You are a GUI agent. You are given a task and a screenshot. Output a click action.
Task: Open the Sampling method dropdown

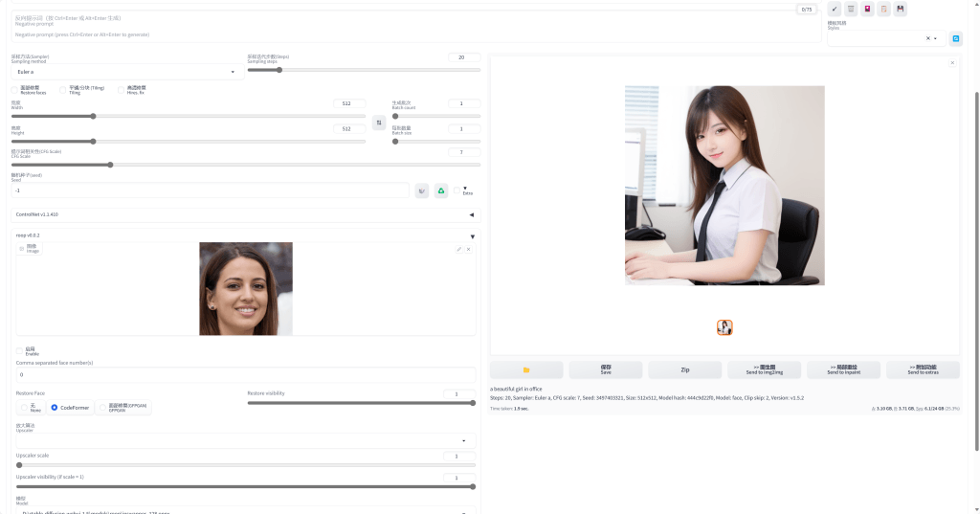point(126,72)
